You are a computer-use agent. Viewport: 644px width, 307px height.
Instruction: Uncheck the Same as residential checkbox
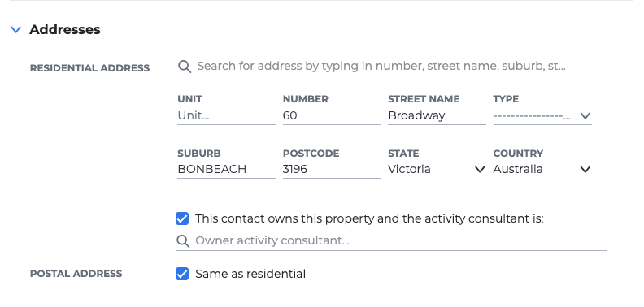click(x=182, y=274)
